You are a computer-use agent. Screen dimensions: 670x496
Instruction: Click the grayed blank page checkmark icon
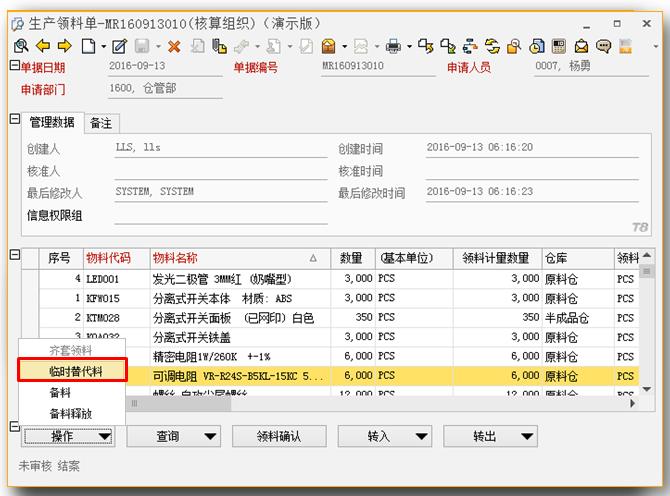(306, 46)
